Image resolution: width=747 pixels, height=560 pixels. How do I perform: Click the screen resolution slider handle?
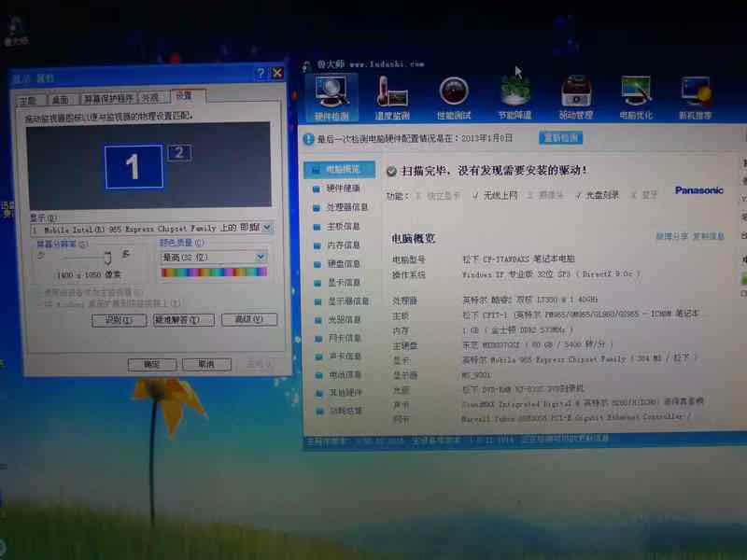click(x=108, y=258)
